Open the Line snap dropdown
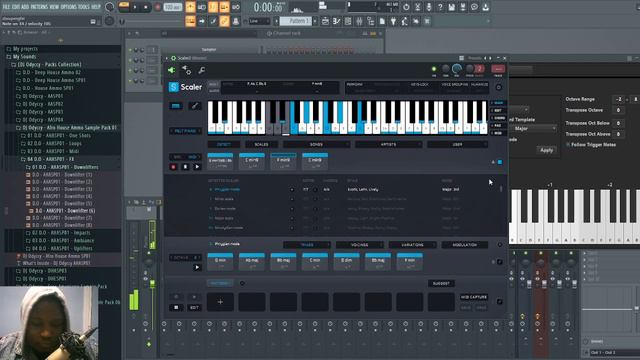The image size is (640, 360). click(259, 21)
